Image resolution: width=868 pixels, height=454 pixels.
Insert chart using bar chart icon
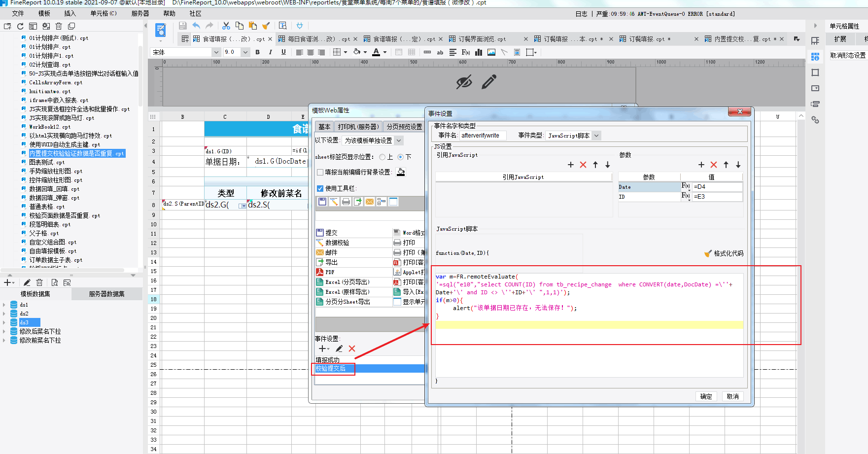click(478, 52)
